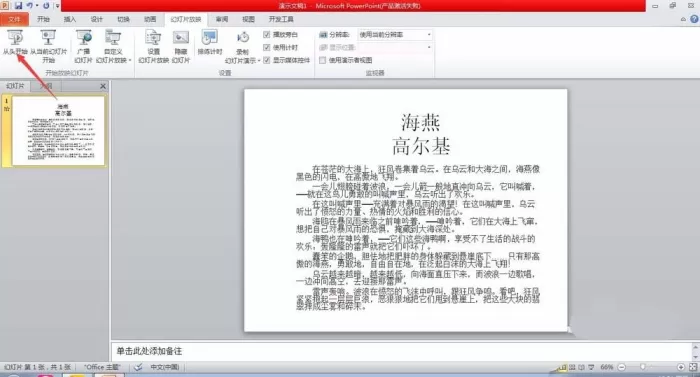This screenshot has height=377, width=700.
Task: Start Slide Show from status bar icon
Action: (x=591, y=367)
